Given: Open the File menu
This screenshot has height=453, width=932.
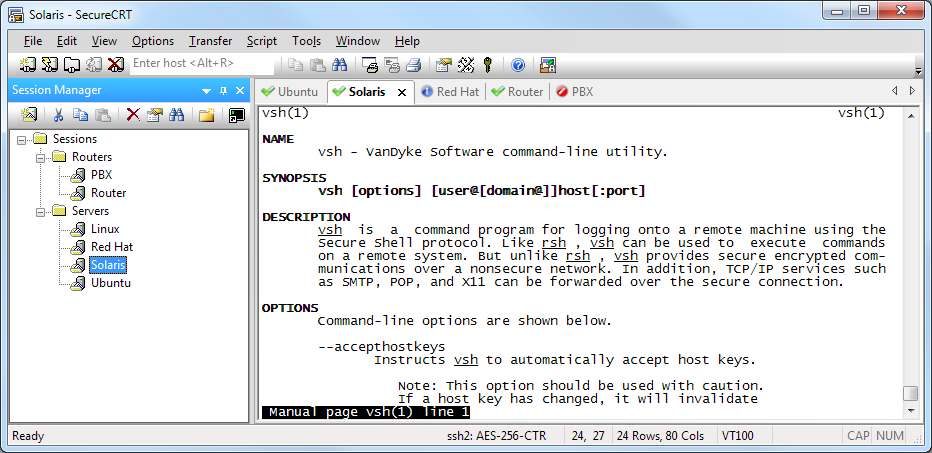Looking at the screenshot, I should tap(33, 41).
